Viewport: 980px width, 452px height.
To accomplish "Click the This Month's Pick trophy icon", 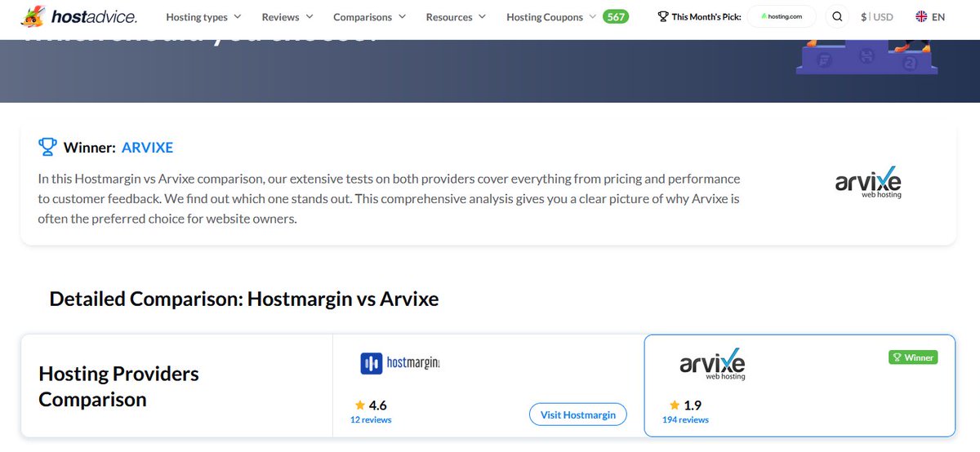I will pos(663,16).
